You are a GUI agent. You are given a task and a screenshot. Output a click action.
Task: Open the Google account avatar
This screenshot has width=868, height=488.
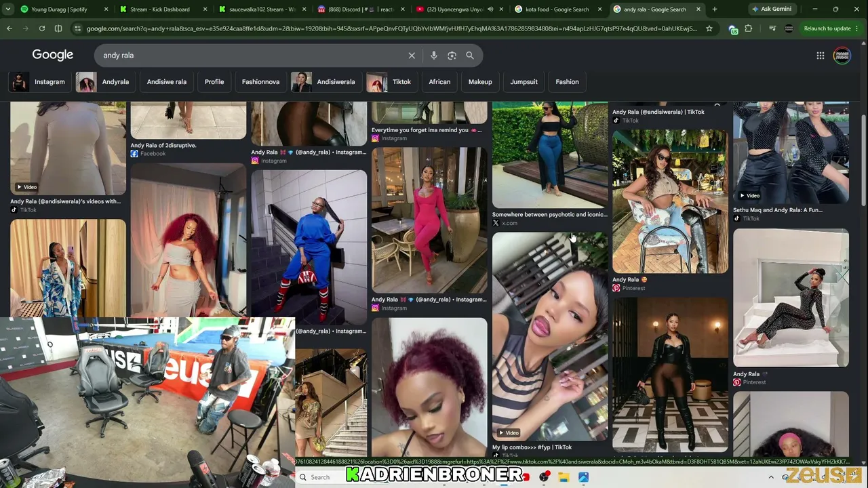[842, 56]
